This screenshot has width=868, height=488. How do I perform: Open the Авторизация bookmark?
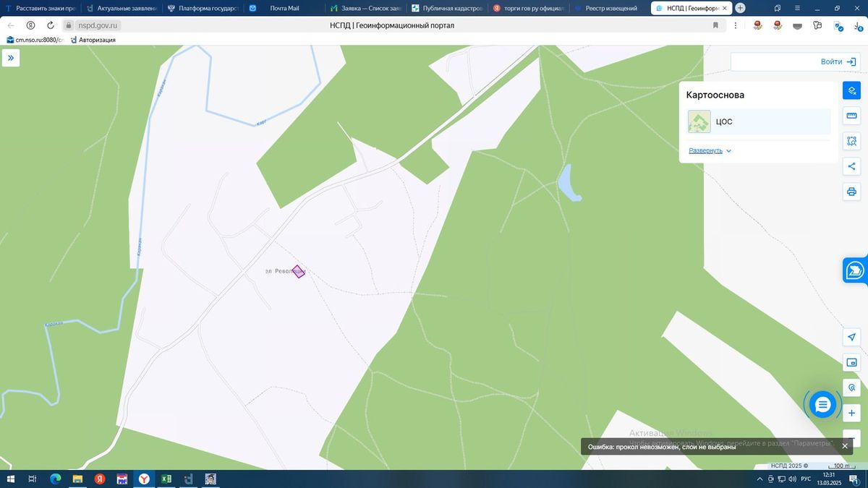click(x=93, y=40)
